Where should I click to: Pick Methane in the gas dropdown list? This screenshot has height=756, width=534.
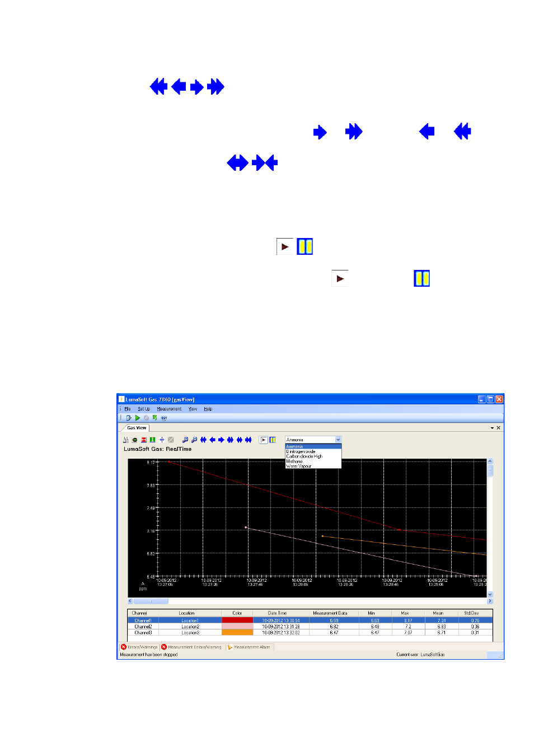(x=313, y=461)
